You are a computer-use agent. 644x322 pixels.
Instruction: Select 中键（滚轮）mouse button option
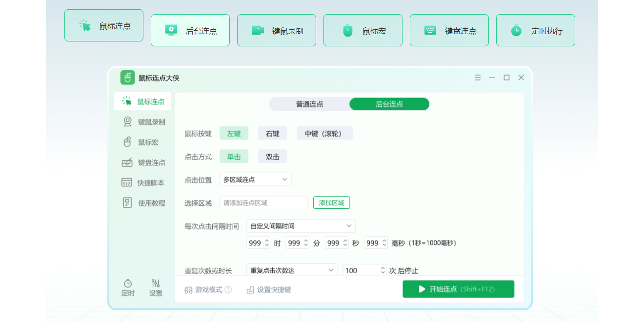(x=324, y=133)
